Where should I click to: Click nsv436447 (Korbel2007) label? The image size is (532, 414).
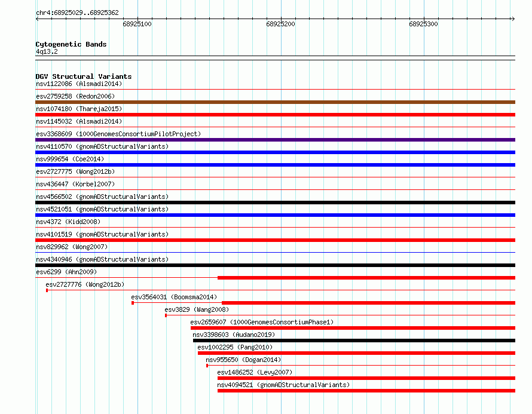[75, 184]
